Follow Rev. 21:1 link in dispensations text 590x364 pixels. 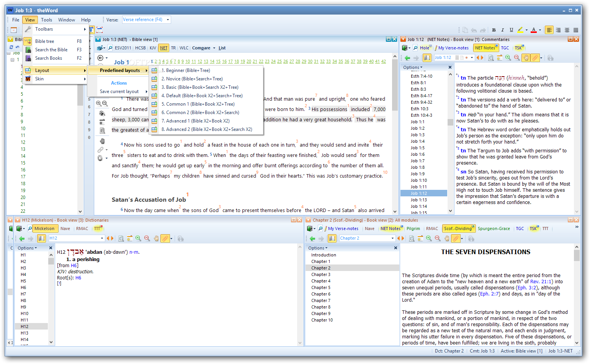tap(540, 281)
